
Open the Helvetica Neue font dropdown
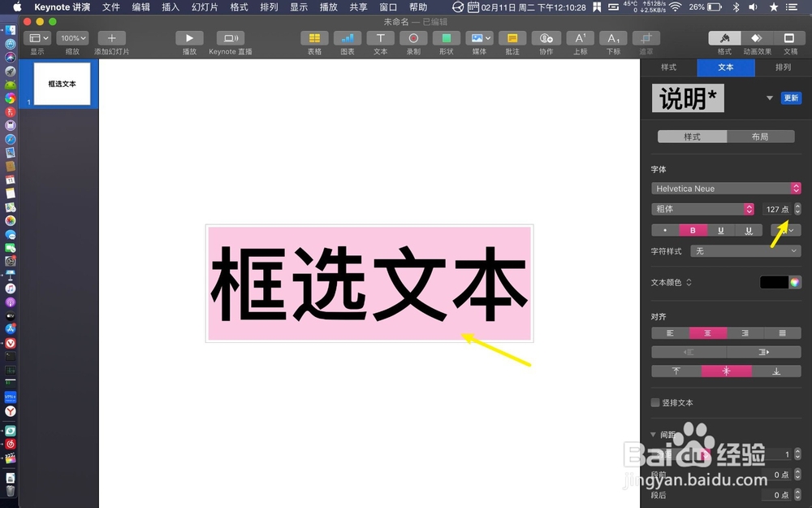[725, 188]
